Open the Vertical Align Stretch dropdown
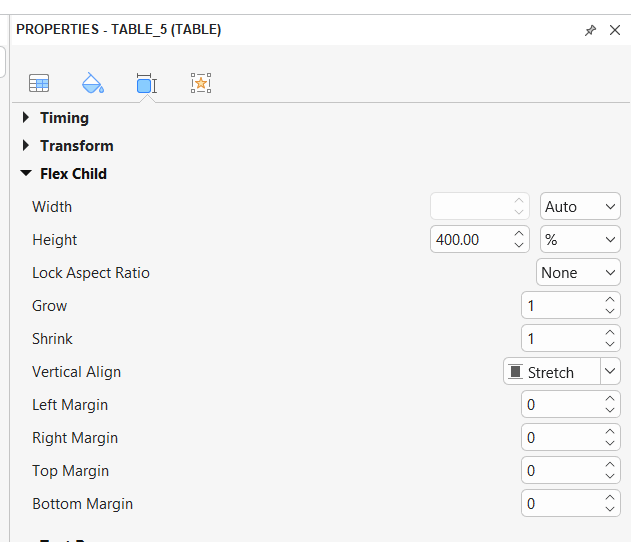631x542 pixels. (610, 372)
